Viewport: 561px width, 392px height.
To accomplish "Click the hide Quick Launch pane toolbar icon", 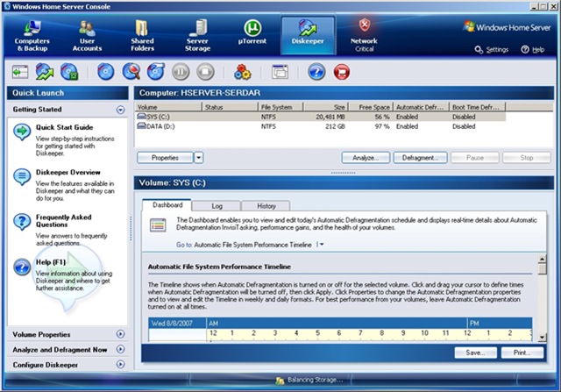I will coord(20,72).
